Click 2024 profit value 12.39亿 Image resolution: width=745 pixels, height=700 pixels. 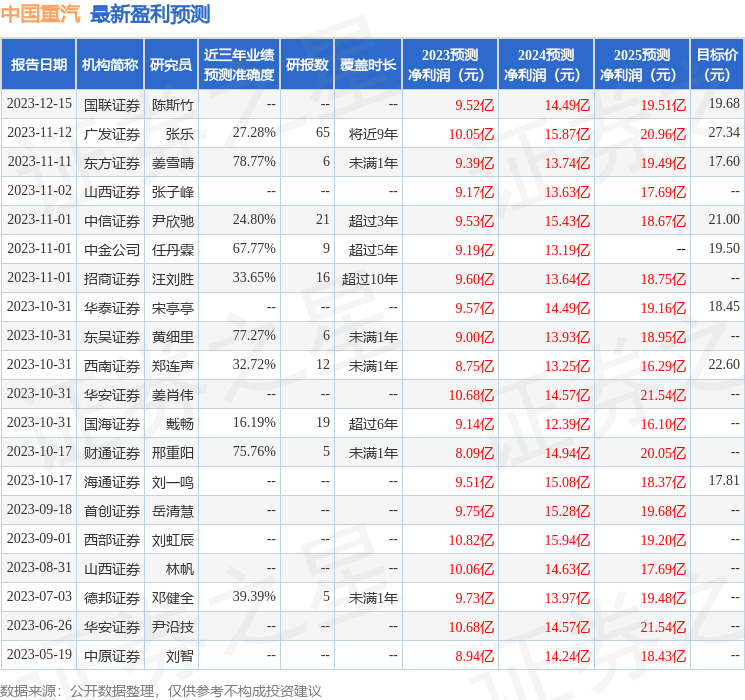567,424
